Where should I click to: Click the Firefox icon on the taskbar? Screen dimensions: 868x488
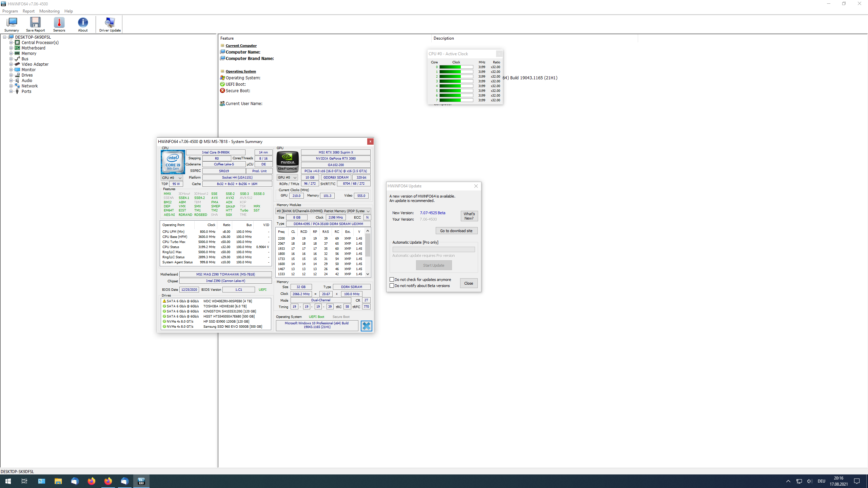point(91,481)
